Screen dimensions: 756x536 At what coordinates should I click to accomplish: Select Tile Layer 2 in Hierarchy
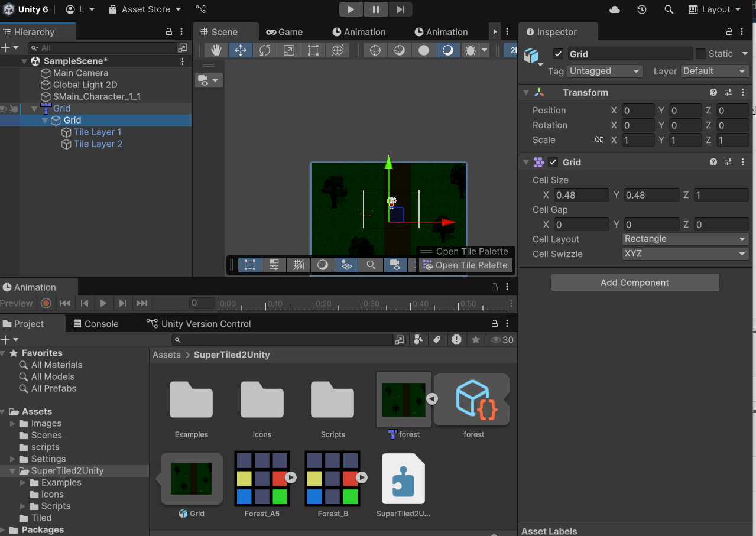click(98, 144)
